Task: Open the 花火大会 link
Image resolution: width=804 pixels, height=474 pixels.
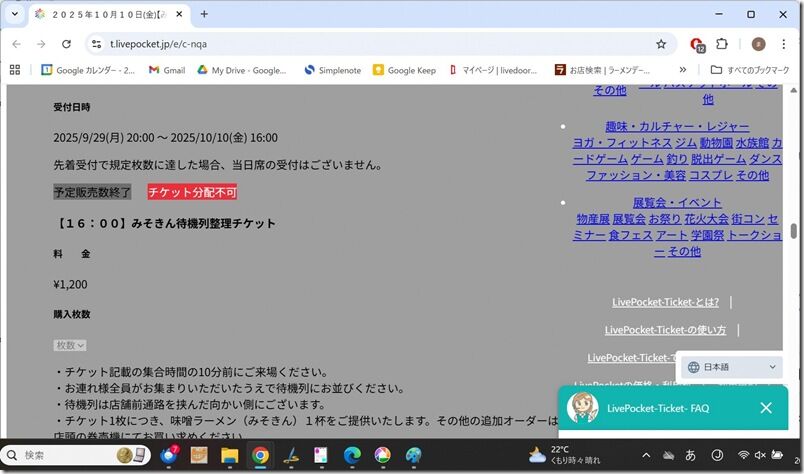Action: pos(706,219)
